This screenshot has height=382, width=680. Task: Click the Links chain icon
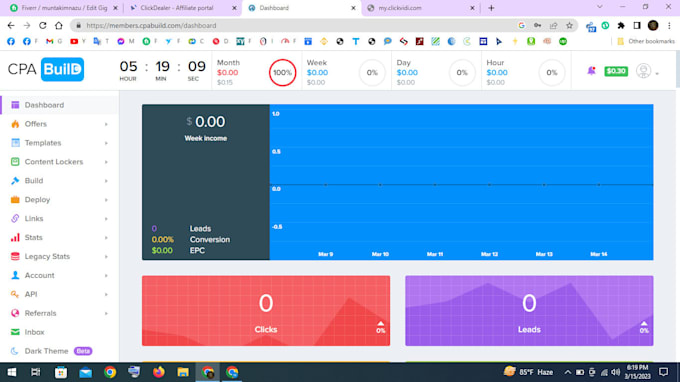click(15, 218)
